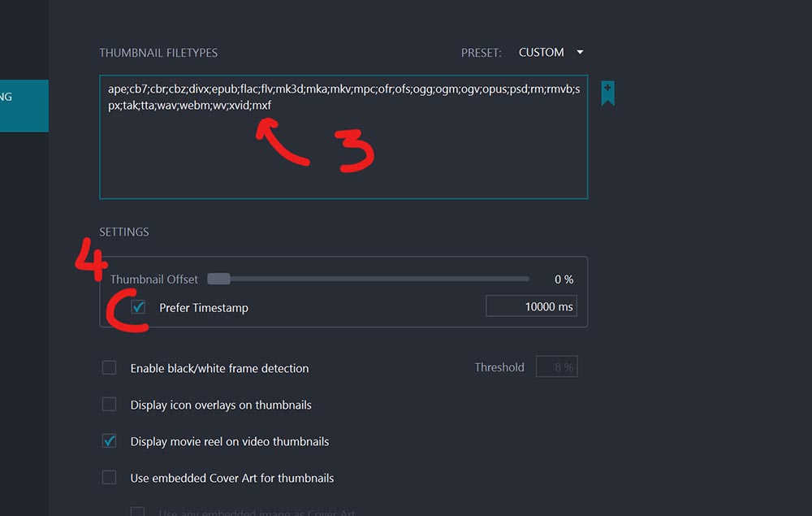The image size is (812, 516).
Task: Select the highlighted teal sidebar tab
Action: pos(24,106)
